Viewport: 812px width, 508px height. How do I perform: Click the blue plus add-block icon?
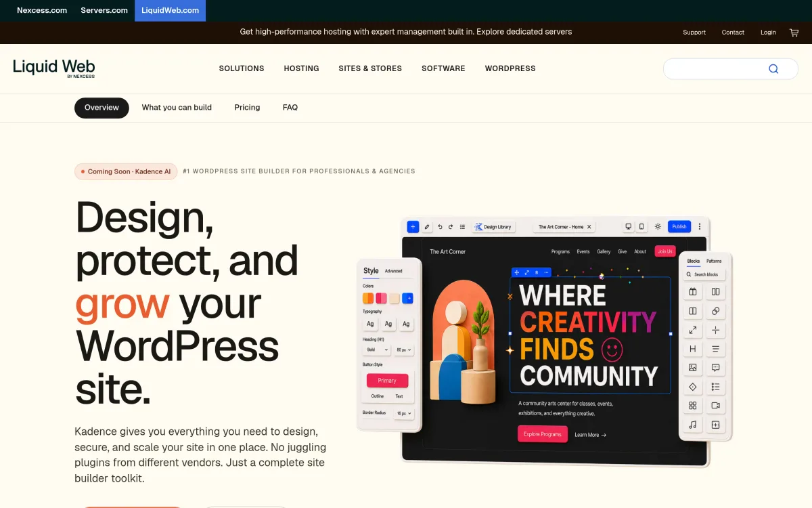(x=413, y=227)
